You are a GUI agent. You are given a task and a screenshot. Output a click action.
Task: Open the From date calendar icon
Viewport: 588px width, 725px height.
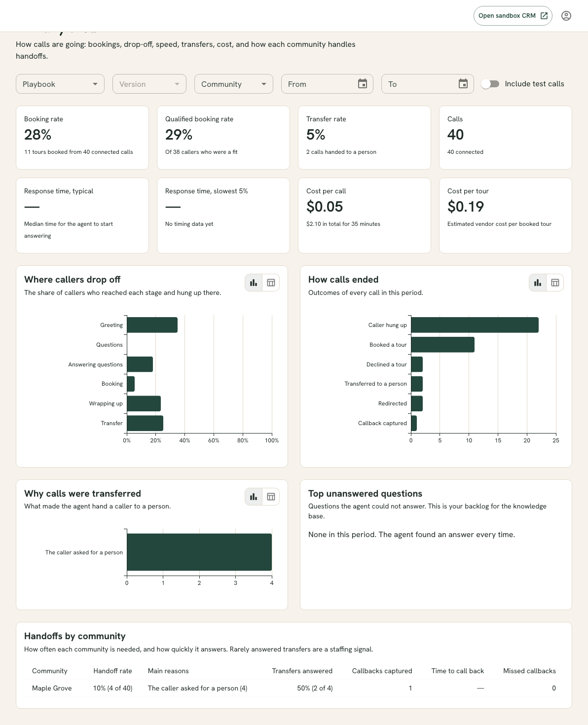click(363, 84)
